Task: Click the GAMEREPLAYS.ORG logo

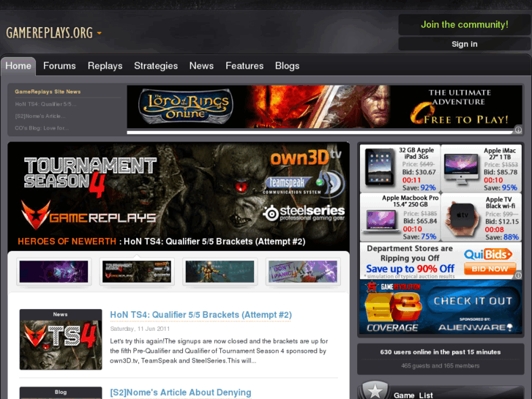Action: click(50, 33)
